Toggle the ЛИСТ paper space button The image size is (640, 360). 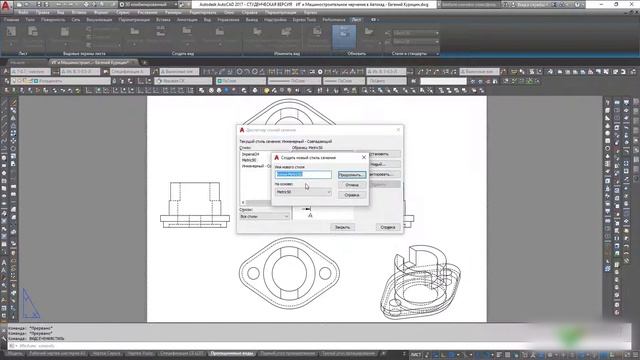click(416, 355)
